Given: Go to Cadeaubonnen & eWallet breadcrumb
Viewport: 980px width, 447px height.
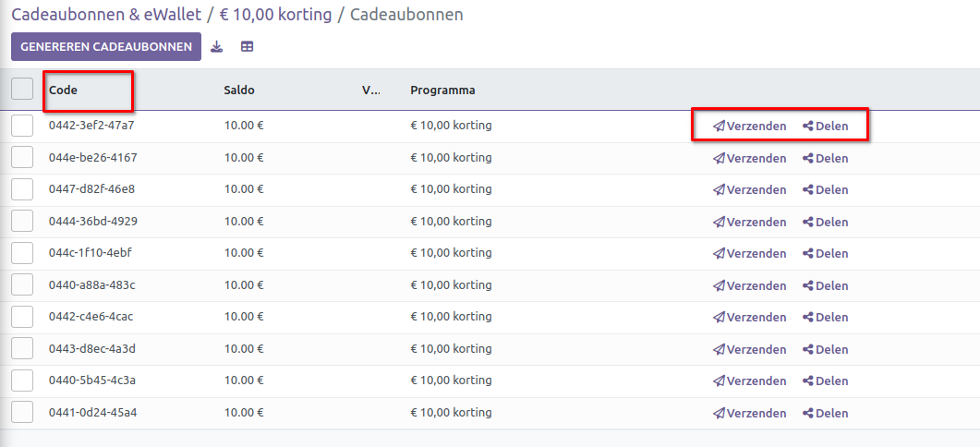Looking at the screenshot, I should pyautogui.click(x=106, y=15).
